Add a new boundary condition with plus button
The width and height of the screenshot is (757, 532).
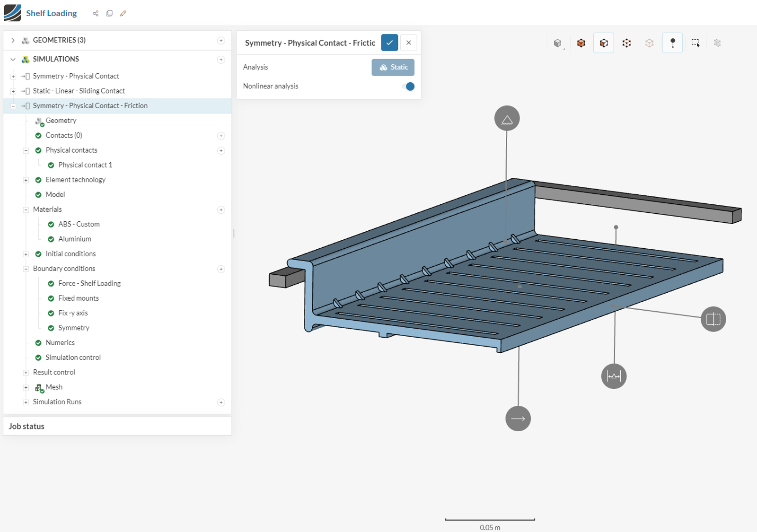(x=221, y=269)
